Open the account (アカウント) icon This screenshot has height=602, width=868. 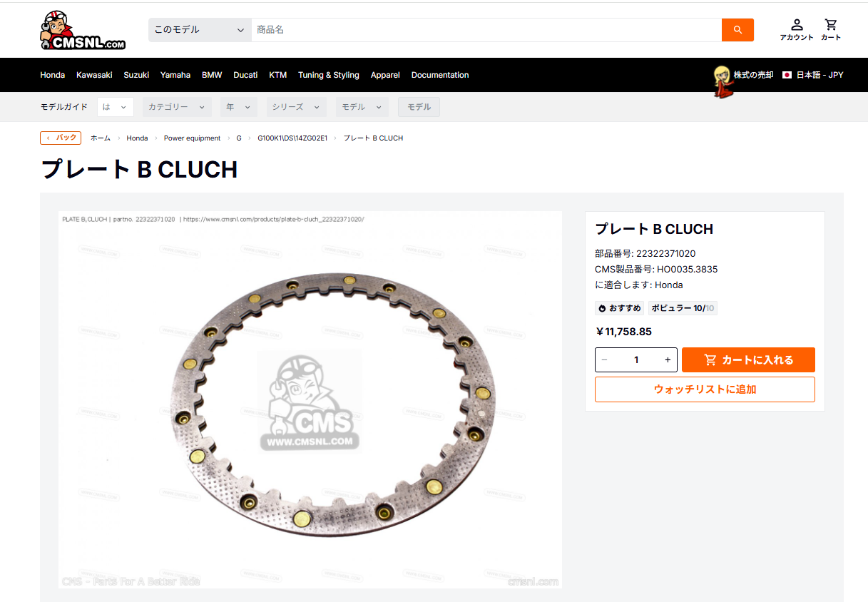[797, 29]
